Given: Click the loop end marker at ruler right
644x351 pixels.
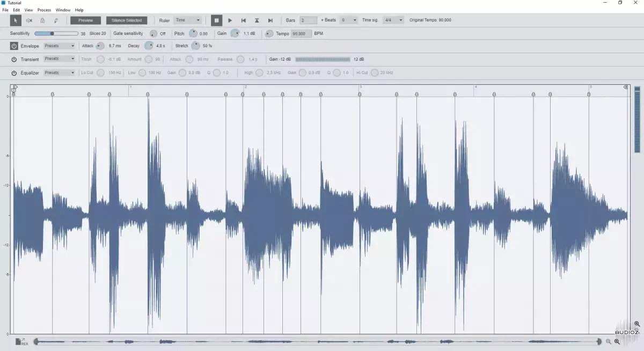Looking at the screenshot, I should (x=626, y=87).
